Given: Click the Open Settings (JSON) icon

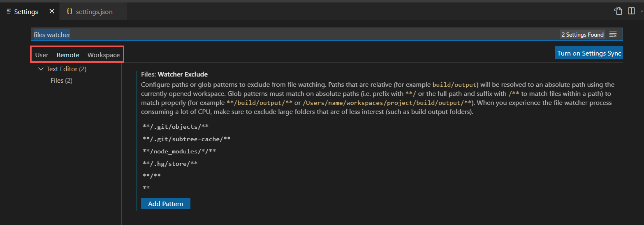Looking at the screenshot, I should click(x=618, y=11).
